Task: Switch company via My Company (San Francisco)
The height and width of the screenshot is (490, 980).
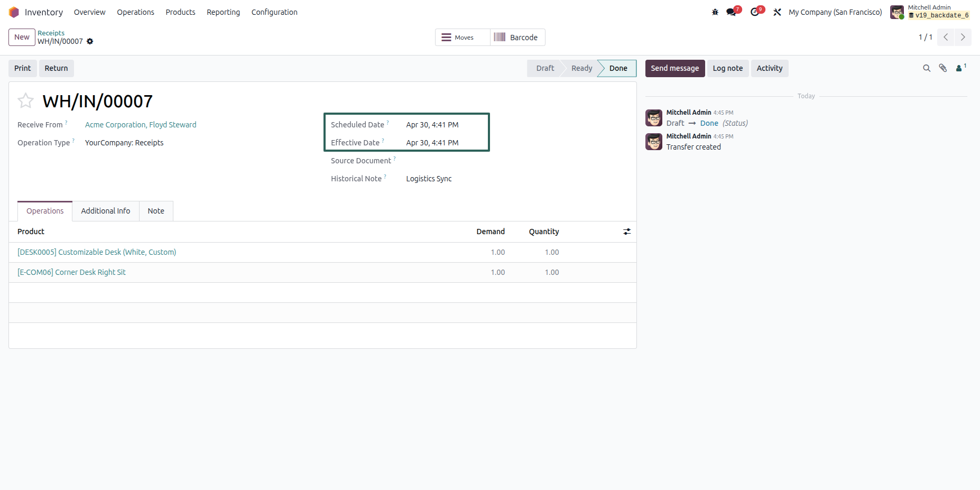Action: 835,12
